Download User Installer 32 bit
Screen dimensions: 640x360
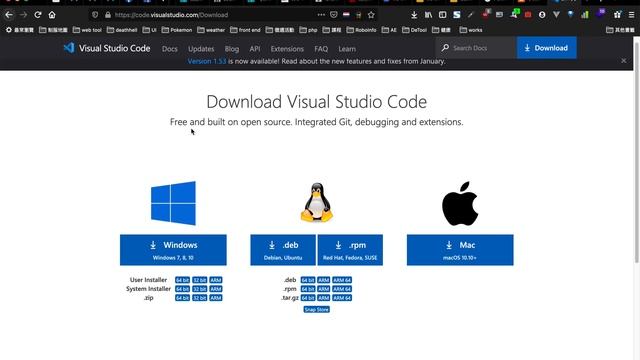[x=200, y=280]
